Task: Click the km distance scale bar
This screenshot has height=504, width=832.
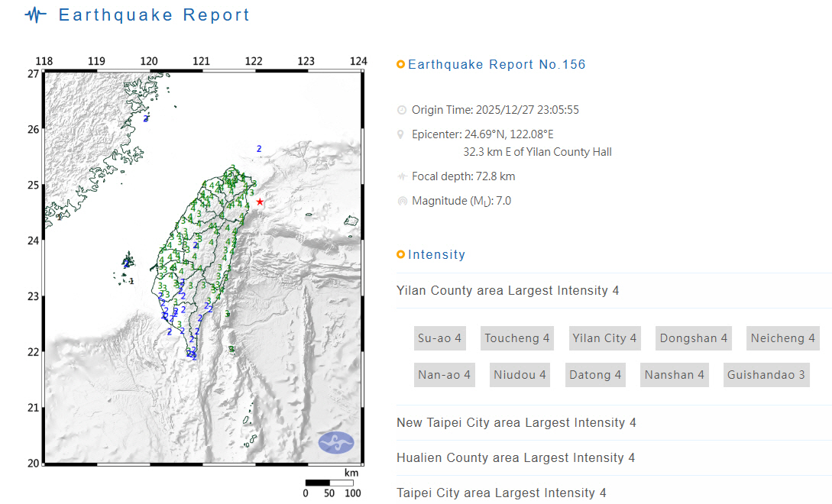Action: click(x=329, y=483)
